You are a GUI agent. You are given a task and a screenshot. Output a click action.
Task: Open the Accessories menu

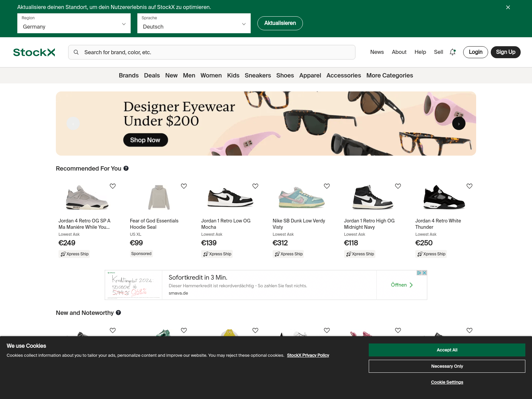click(343, 75)
